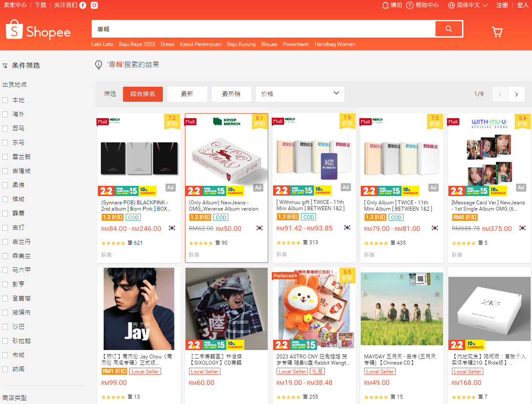
Task: Click the Handbag Women suggestion
Action: pyautogui.click(x=335, y=44)
